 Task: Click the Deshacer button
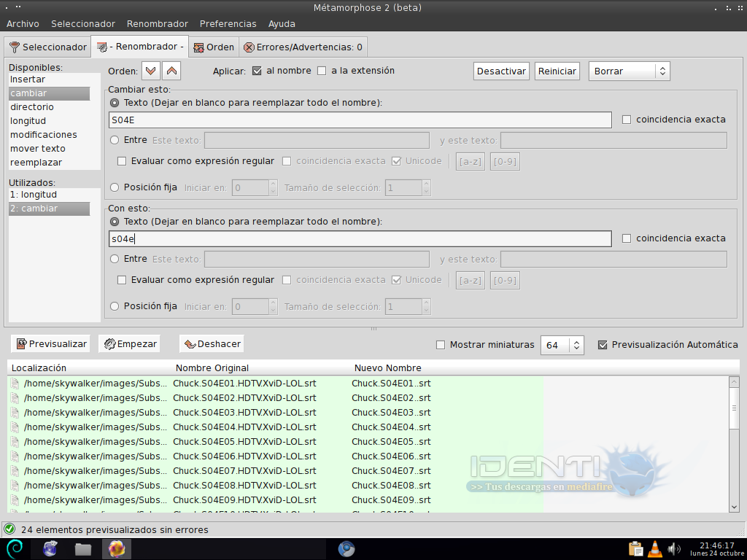point(212,344)
